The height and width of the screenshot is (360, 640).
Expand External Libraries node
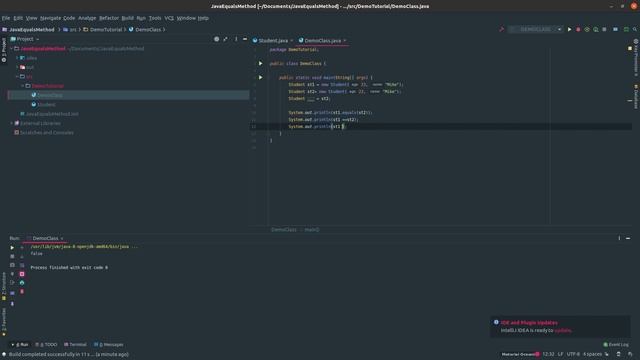[x=11, y=123]
